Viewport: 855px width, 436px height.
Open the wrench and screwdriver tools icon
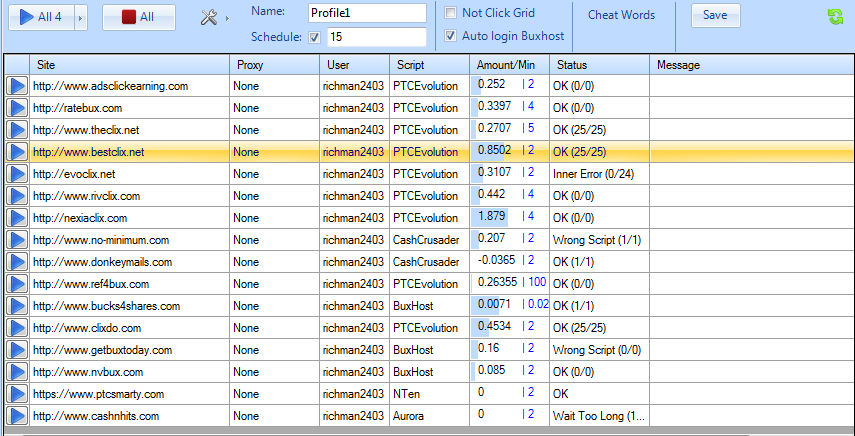tap(209, 17)
